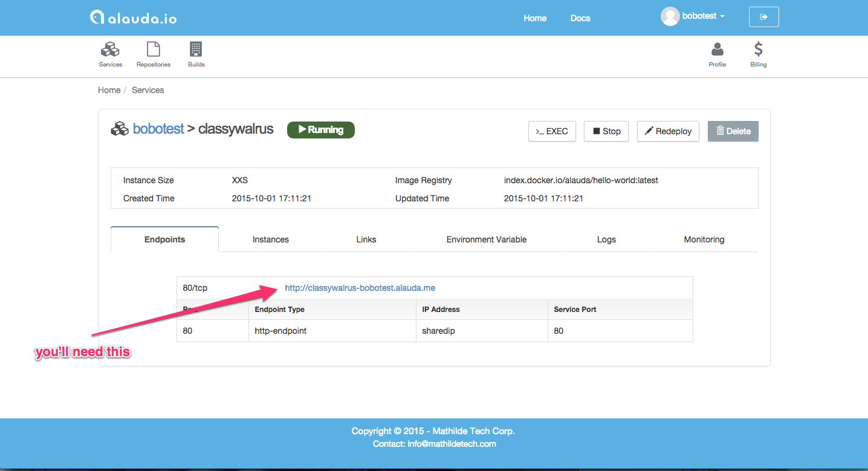Switch to the Instances tab
Viewport: 868px width, 471px height.
point(271,239)
